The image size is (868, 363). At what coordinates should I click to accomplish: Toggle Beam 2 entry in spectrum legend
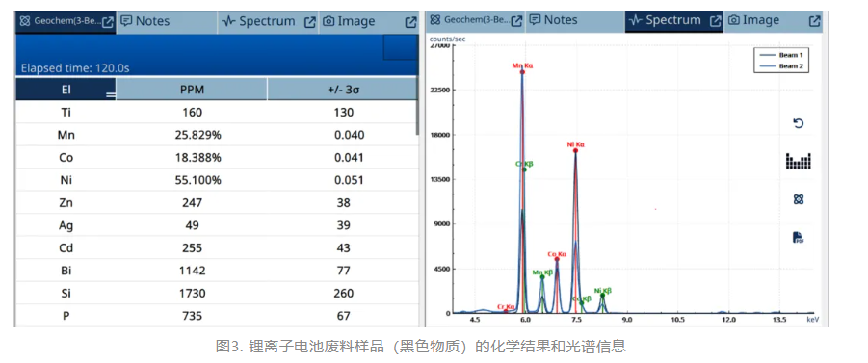[780, 66]
